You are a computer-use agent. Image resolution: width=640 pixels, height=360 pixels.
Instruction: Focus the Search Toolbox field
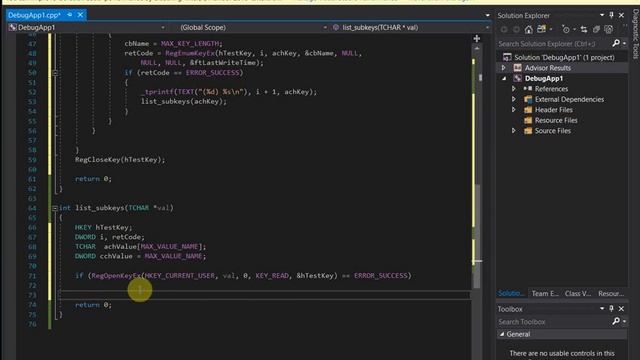coord(554,322)
